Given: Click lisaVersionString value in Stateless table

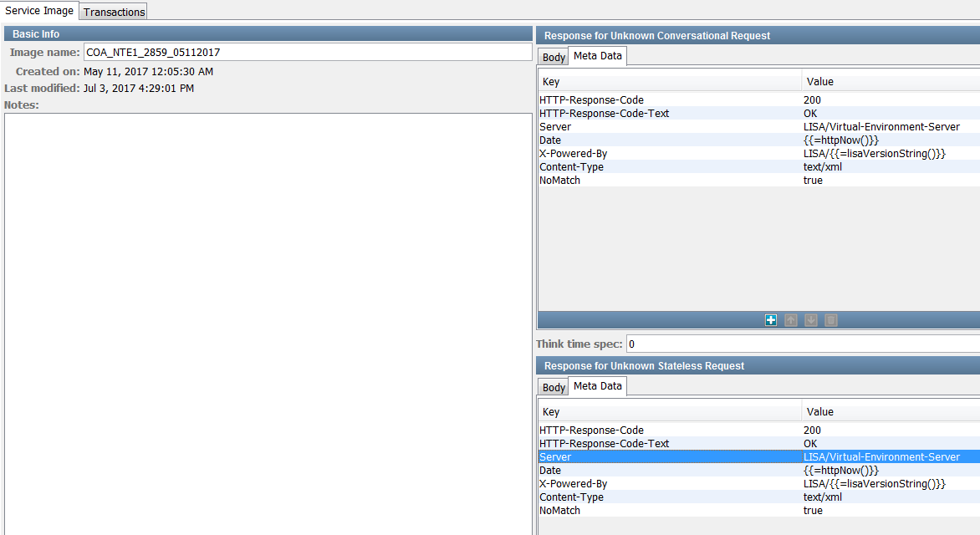Looking at the screenshot, I should coord(875,484).
